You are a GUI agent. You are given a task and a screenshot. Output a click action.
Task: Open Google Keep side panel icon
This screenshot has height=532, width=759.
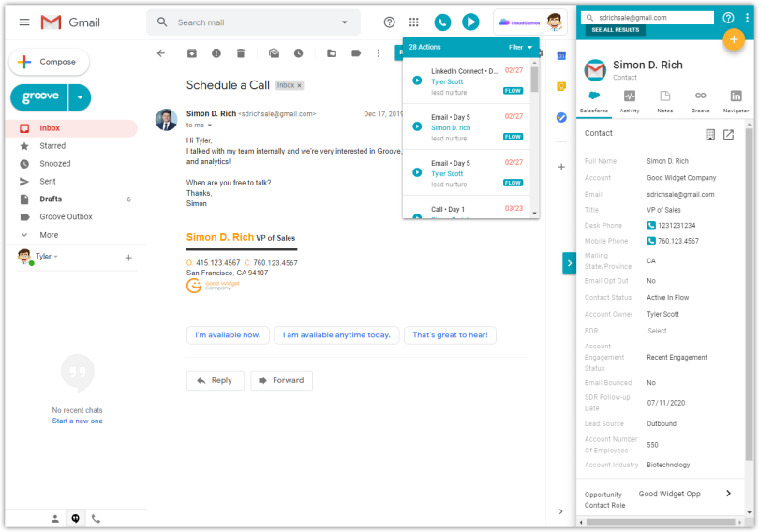pos(561,86)
